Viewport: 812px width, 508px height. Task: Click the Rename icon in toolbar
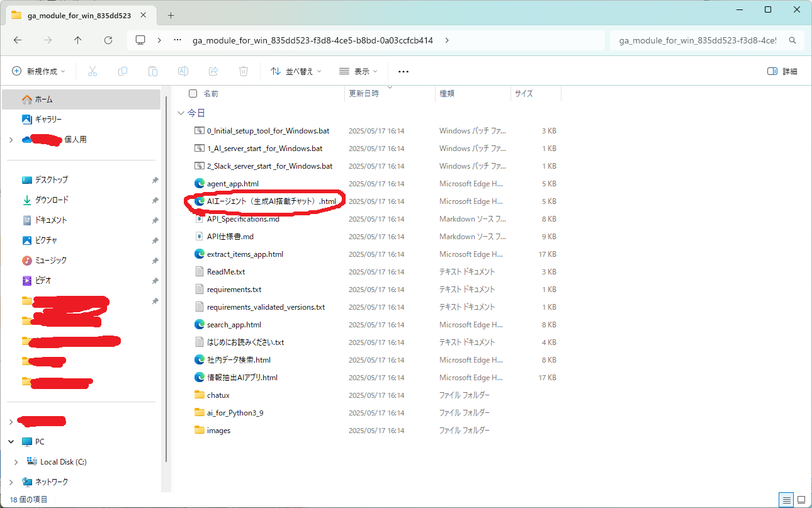click(x=183, y=71)
